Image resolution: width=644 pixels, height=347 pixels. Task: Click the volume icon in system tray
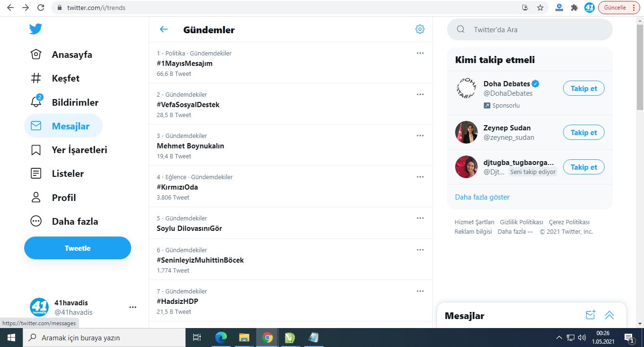pyautogui.click(x=582, y=338)
